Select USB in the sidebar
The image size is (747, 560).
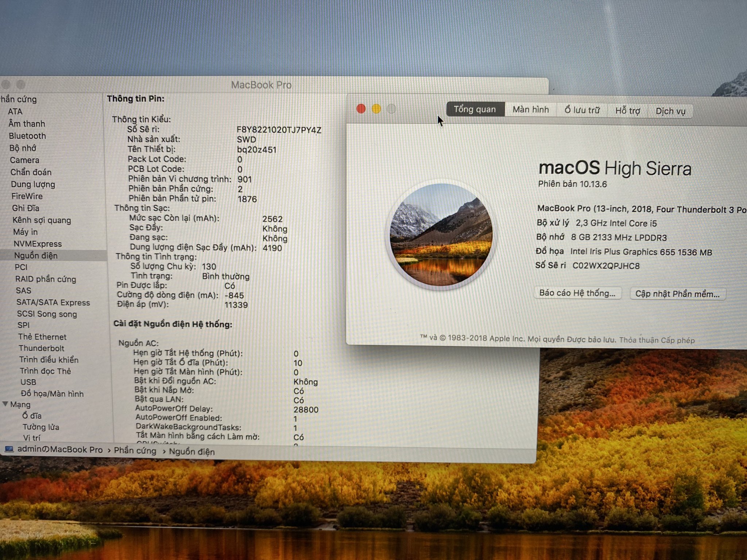[x=28, y=382]
